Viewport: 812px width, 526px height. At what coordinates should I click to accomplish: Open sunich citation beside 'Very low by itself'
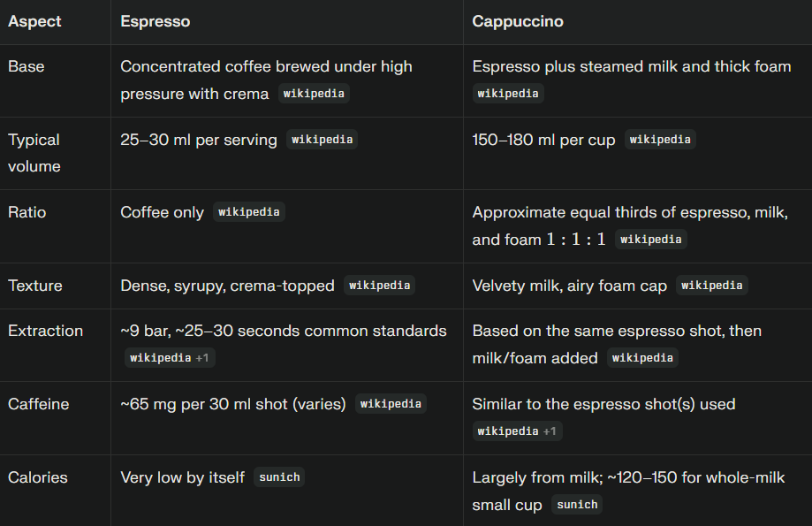click(279, 477)
